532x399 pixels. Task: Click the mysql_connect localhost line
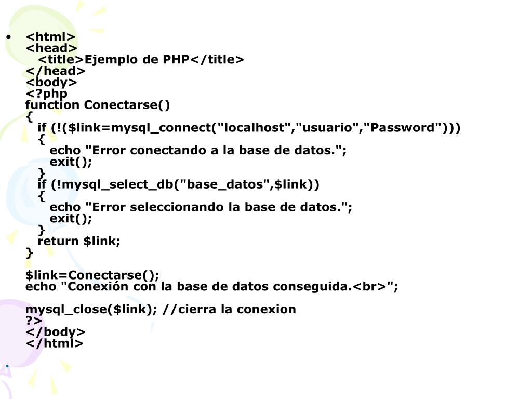point(249,128)
